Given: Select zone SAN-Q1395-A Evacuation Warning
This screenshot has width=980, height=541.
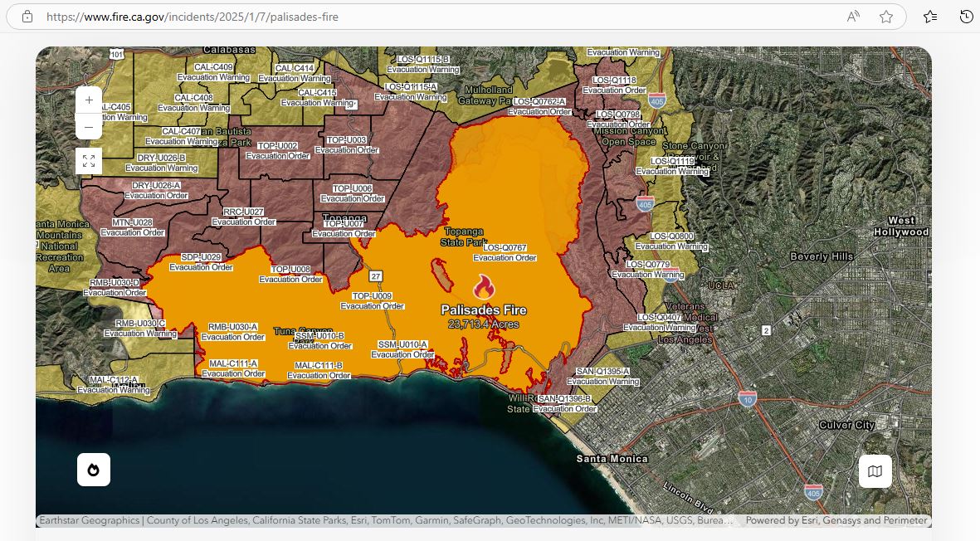Looking at the screenshot, I should (x=602, y=376).
